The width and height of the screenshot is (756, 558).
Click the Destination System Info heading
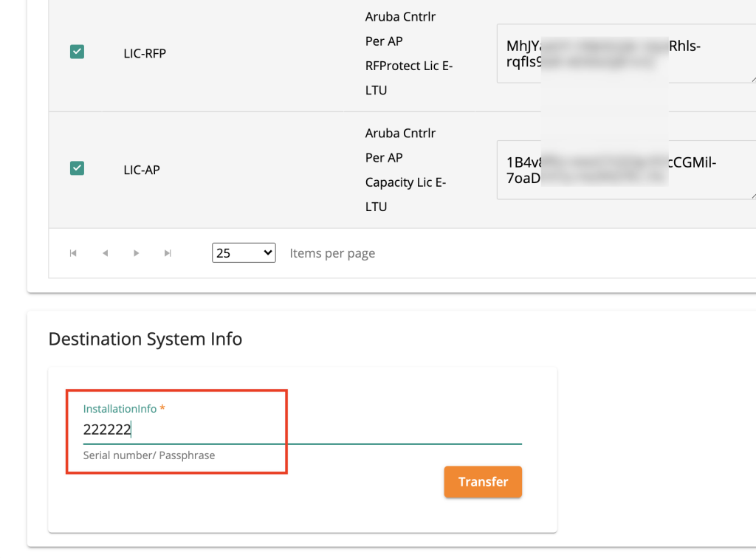pos(145,339)
